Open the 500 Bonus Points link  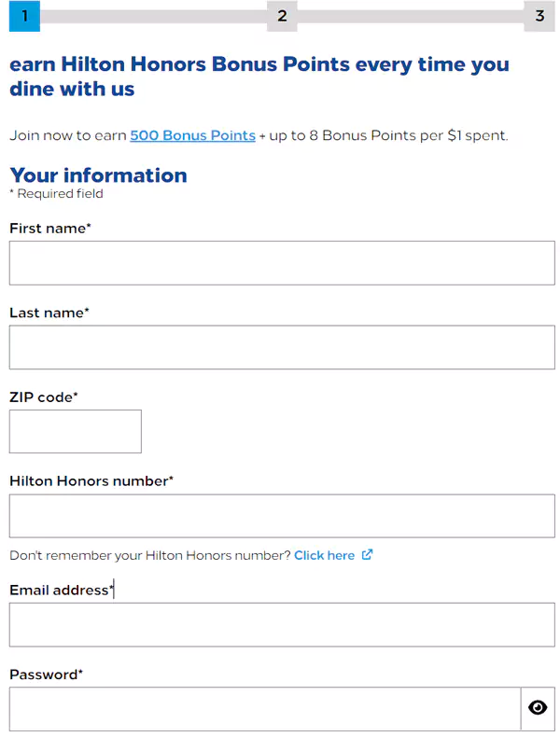point(192,135)
